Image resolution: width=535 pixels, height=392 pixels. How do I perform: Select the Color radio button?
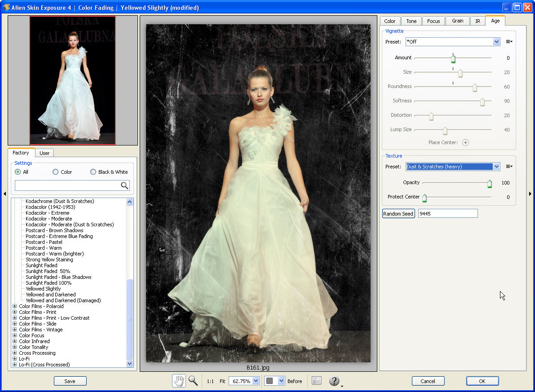click(55, 172)
